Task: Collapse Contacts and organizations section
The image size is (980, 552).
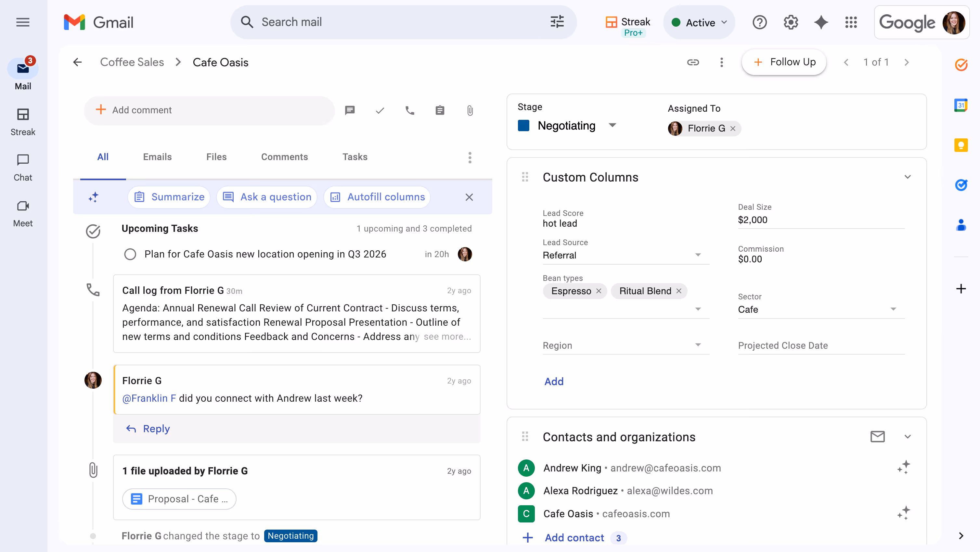Action: pos(907,436)
